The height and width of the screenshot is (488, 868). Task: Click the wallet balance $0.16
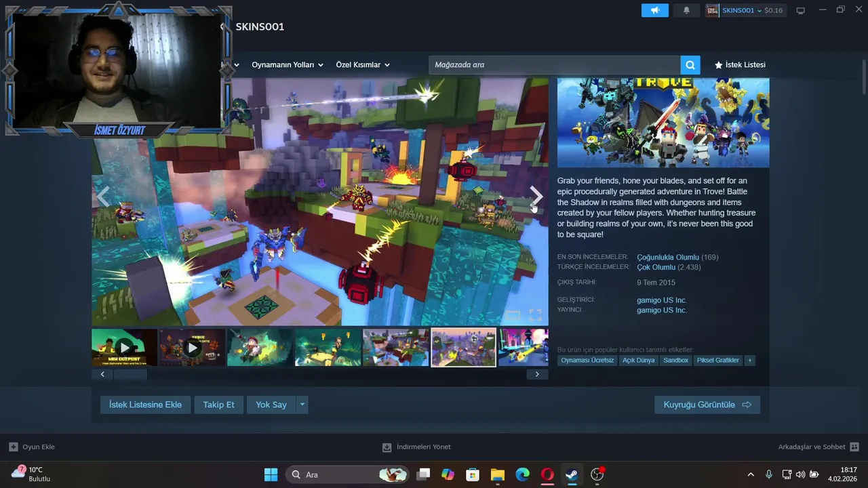click(x=773, y=10)
